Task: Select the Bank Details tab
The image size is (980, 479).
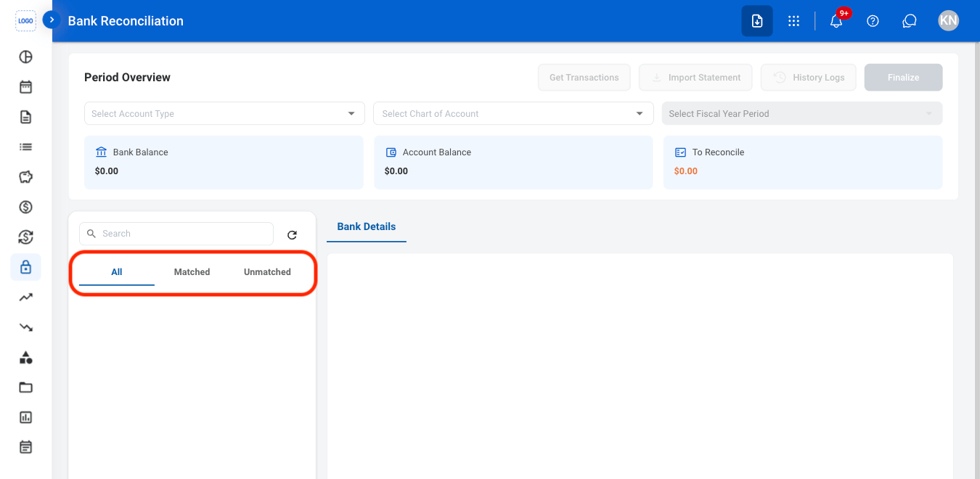Action: pos(367,226)
